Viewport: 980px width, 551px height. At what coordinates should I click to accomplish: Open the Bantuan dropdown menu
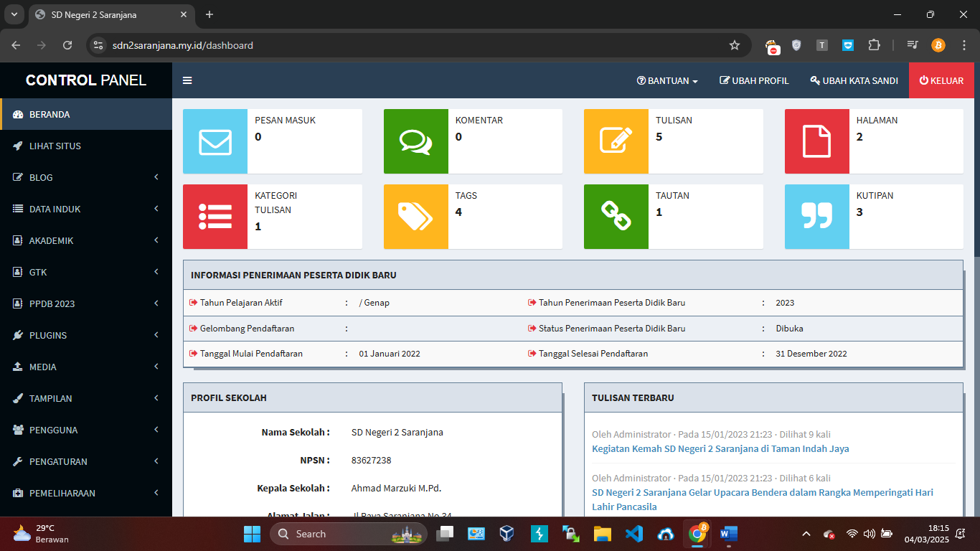pos(667,80)
